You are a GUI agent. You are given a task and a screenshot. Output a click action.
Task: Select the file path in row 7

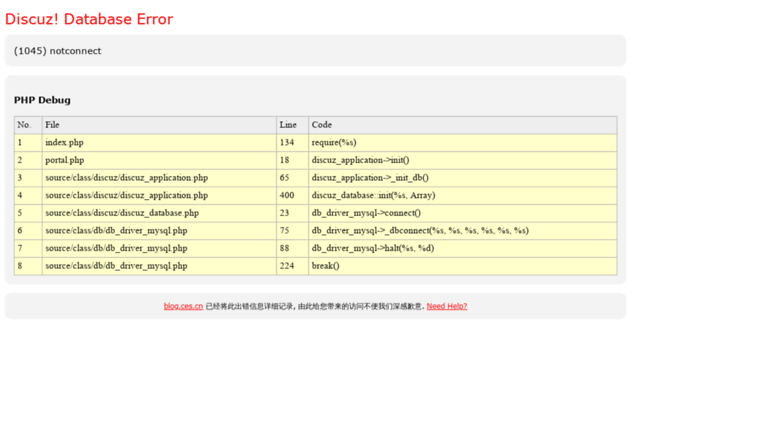pyautogui.click(x=159, y=248)
